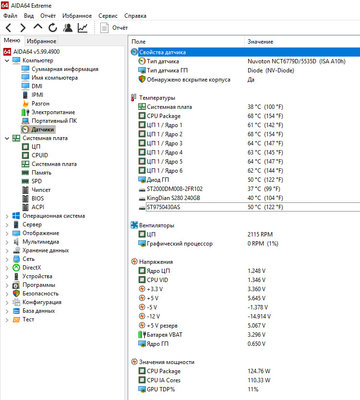Expand the DirectX tree node
The image size is (360, 400).
[x=7, y=268]
